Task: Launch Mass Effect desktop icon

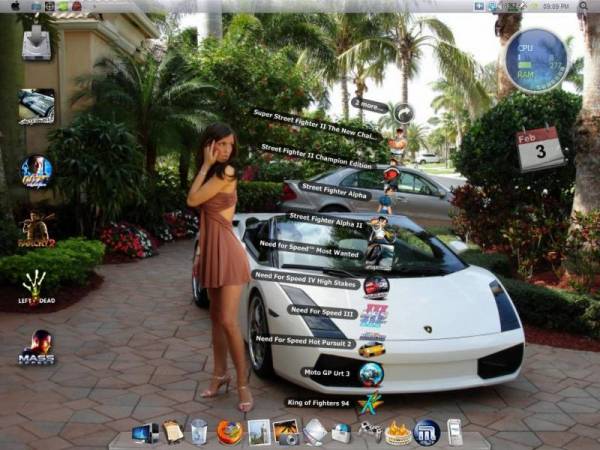Action: click(x=36, y=347)
